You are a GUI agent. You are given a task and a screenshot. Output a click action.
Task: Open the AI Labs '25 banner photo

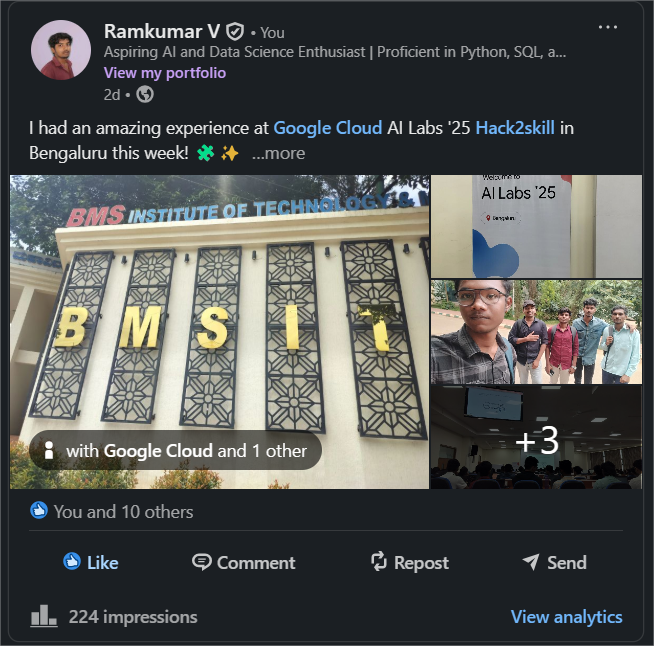click(536, 226)
